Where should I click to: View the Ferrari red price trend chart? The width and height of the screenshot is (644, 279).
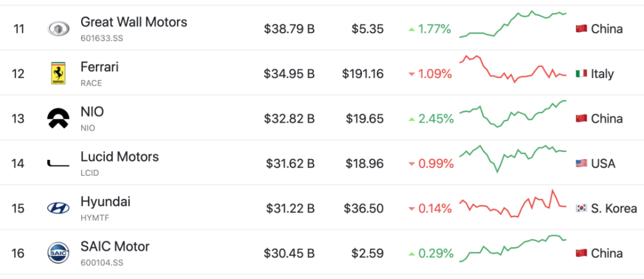pos(513,68)
